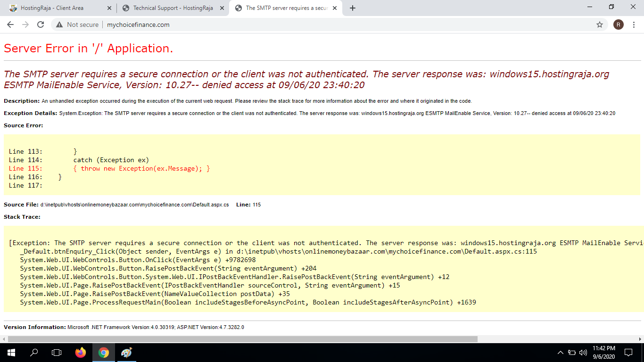
Task: Click the browser Back arrow button
Action: pos(10,25)
